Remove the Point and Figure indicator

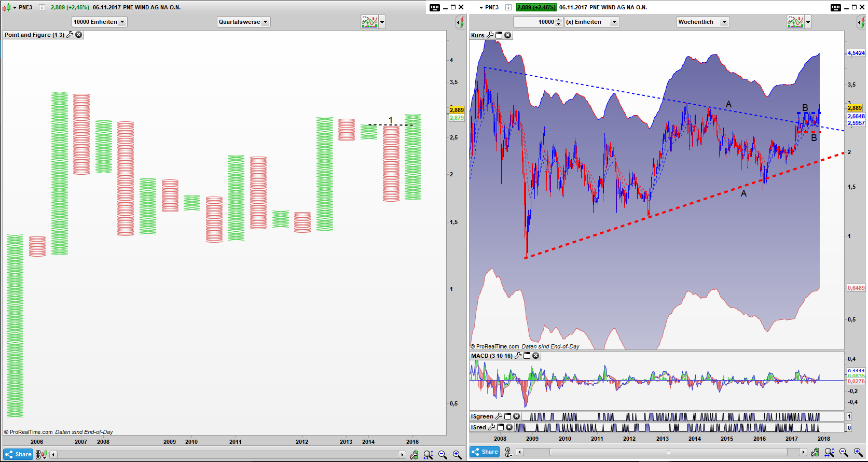point(79,35)
